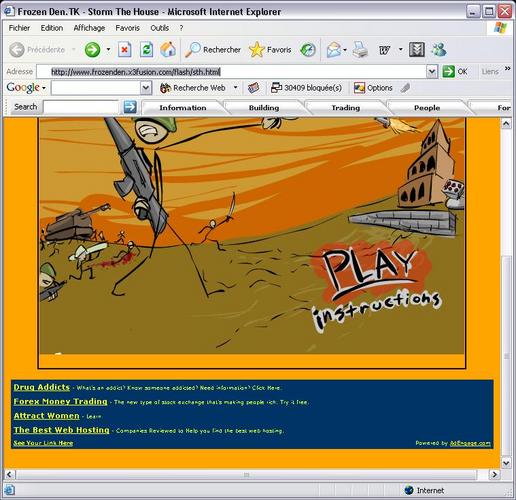Click the See Your Link Here link
Viewport: 516px width, 500px height.
click(43, 443)
